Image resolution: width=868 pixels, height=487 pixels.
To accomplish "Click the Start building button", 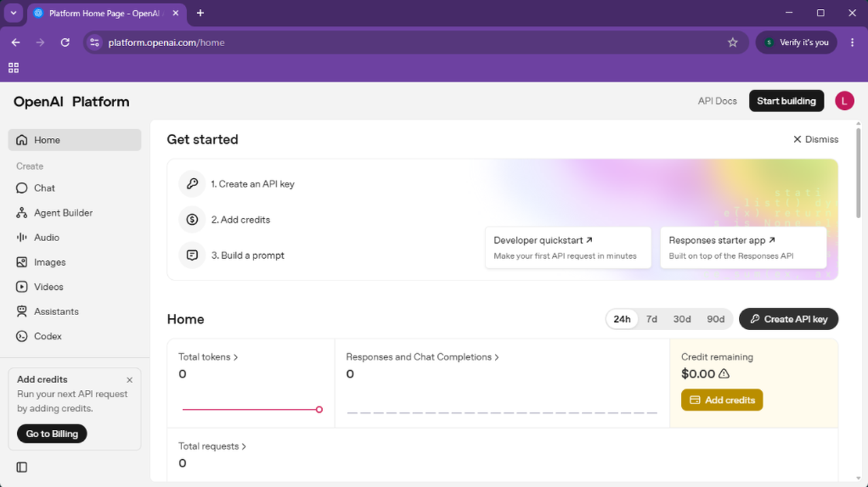I will tap(786, 101).
